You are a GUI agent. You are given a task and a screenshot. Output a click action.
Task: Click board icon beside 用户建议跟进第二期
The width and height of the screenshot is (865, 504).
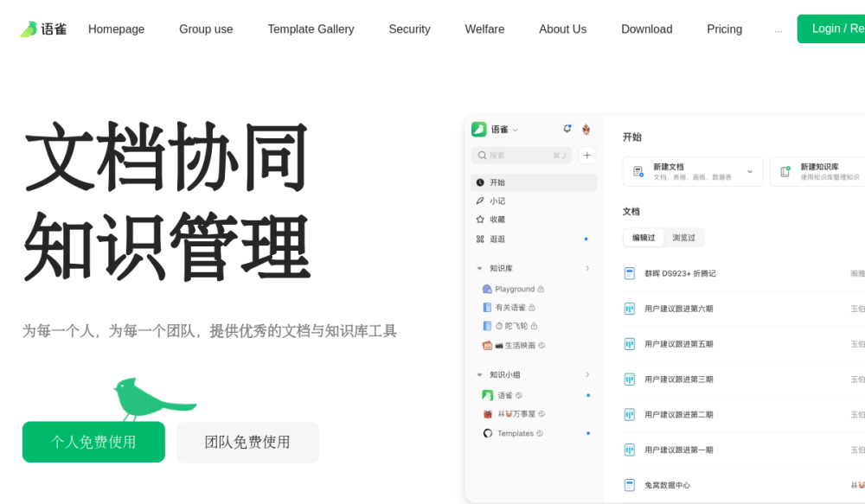[630, 415]
